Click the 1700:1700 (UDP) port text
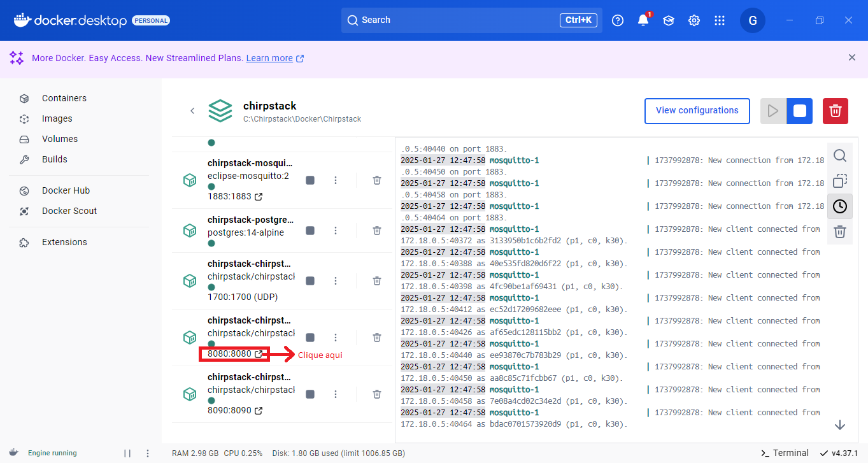Image resolution: width=868 pixels, height=463 pixels. 243,297
